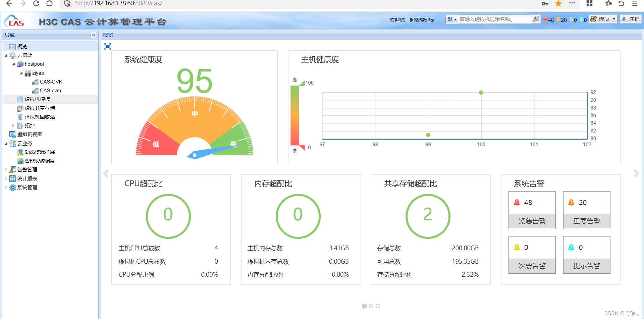
Task: Click the search magnifier icon in the header
Action: point(536,19)
